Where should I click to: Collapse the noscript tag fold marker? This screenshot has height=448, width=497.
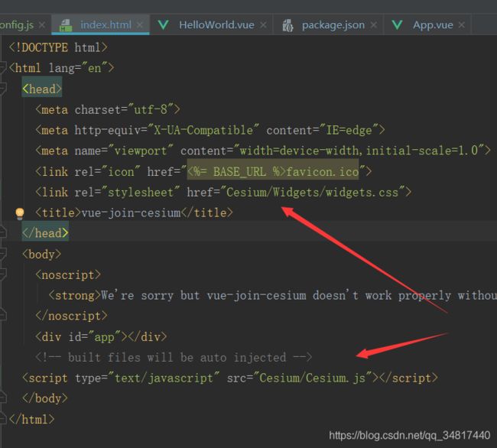coord(3,274)
